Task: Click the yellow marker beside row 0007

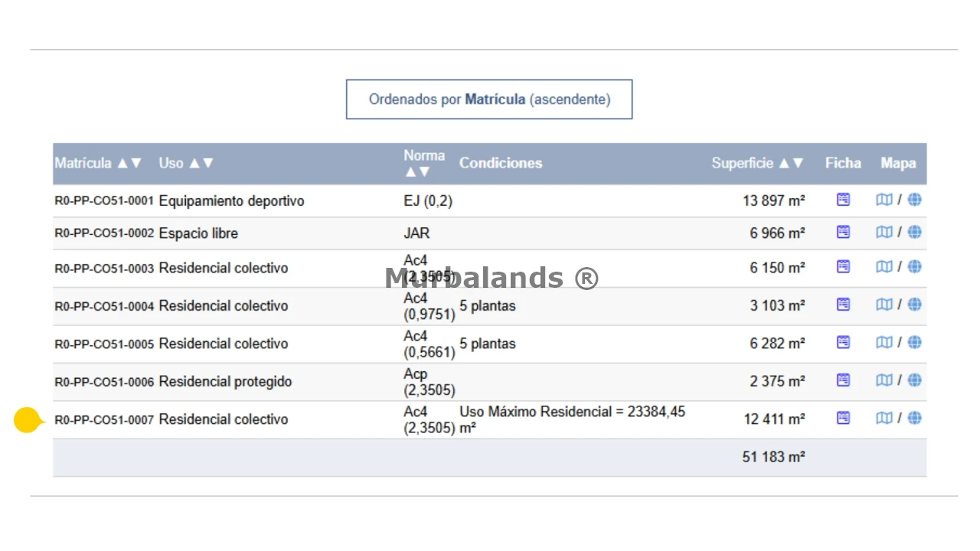Action: (28, 420)
